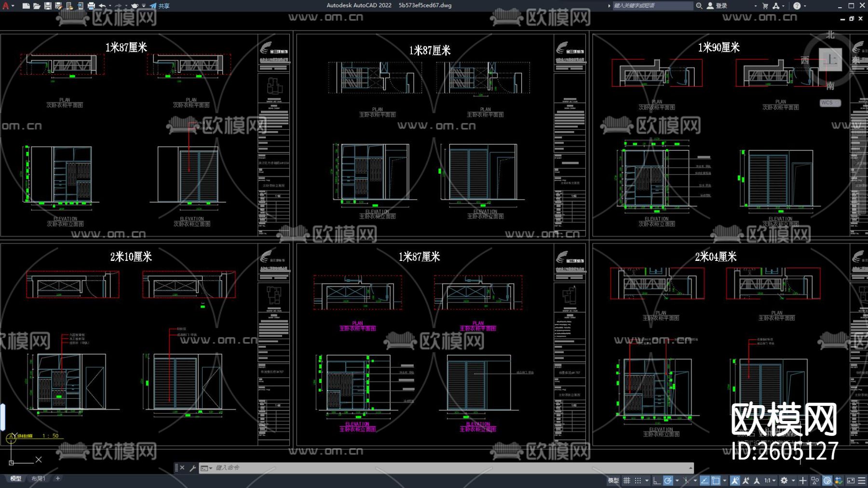The width and height of the screenshot is (868, 488).
Task: Click the 共享 share button
Action: [160, 6]
